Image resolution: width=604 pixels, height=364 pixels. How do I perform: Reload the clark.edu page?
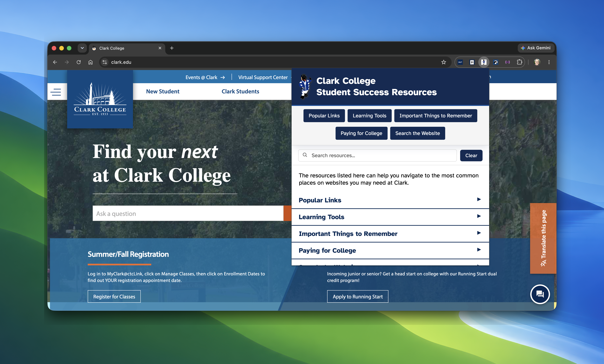(x=79, y=62)
